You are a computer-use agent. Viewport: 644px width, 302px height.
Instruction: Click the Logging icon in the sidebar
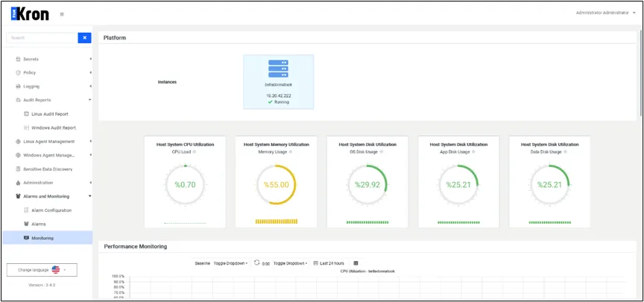click(18, 86)
